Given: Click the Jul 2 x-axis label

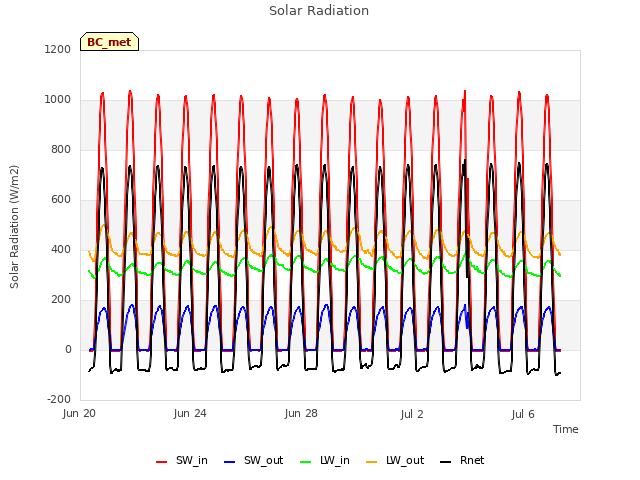Looking at the screenshot, I should coord(412,415).
